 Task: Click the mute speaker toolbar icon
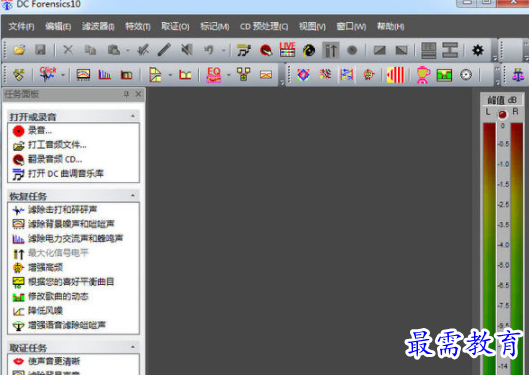click(x=187, y=50)
